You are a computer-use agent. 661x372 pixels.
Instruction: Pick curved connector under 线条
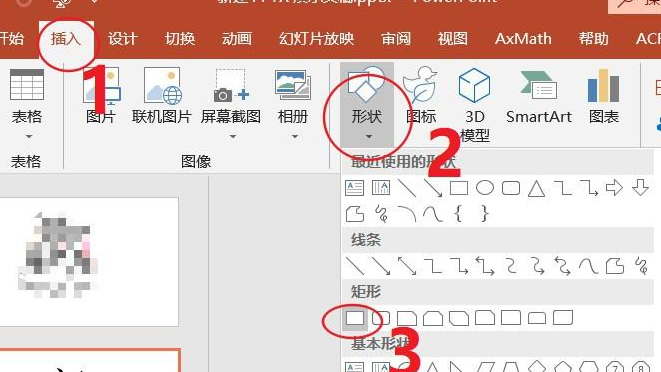511,266
